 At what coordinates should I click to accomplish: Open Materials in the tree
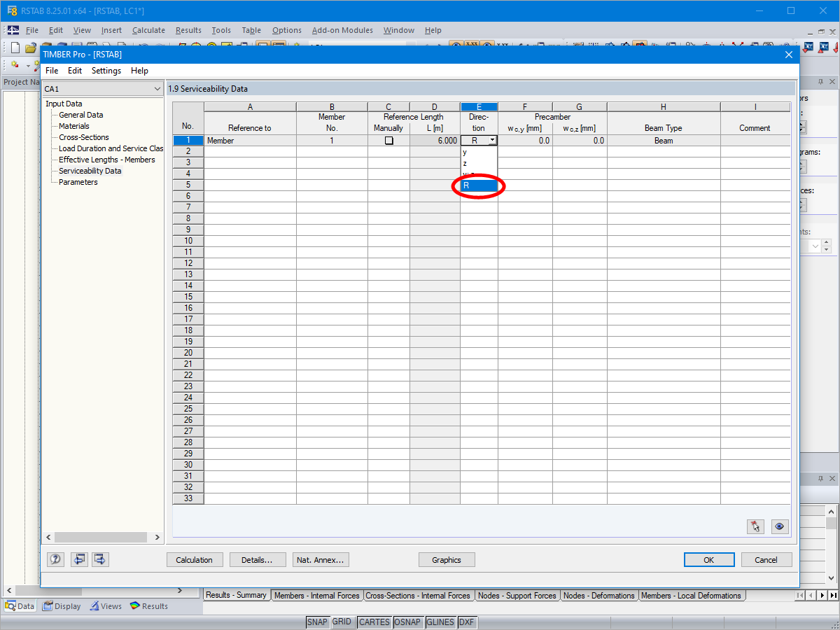[74, 126]
